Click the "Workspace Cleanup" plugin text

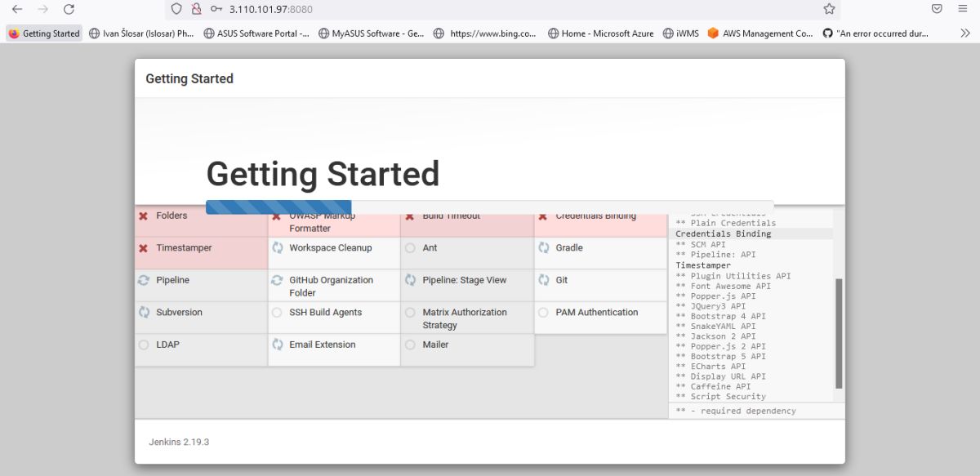[330, 247]
